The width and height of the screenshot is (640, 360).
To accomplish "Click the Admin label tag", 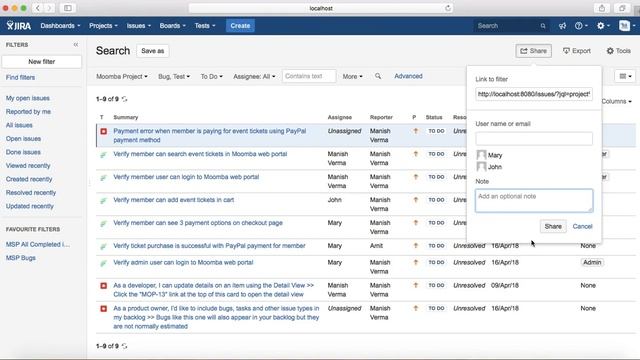I will click(x=592, y=262).
